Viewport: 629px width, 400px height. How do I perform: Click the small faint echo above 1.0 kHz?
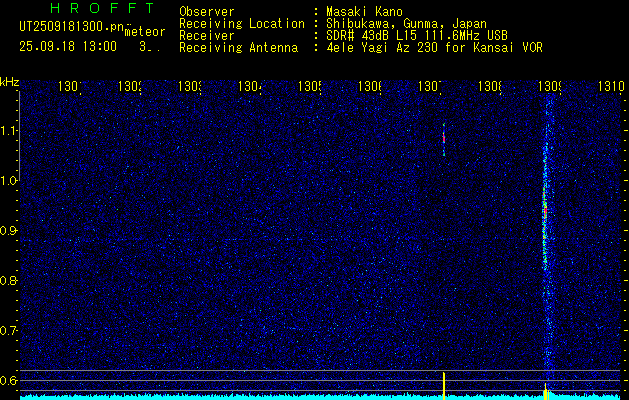coord(444,139)
